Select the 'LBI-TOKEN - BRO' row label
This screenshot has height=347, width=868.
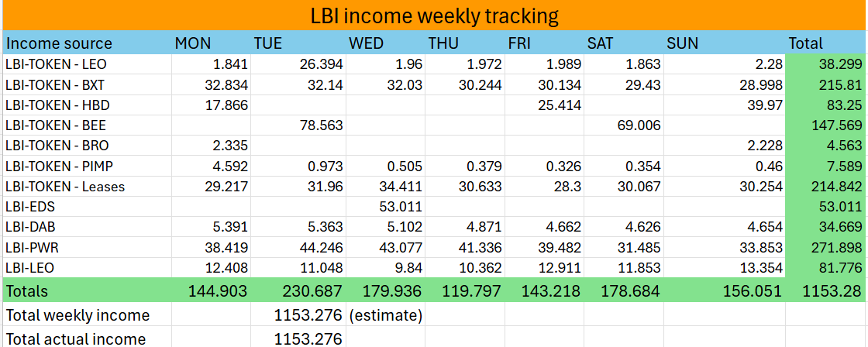pos(87,146)
